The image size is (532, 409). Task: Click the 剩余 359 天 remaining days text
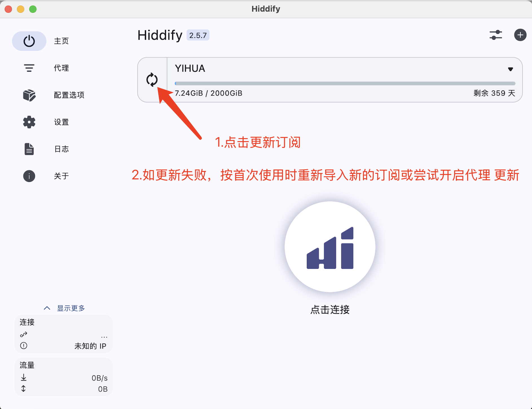point(494,93)
